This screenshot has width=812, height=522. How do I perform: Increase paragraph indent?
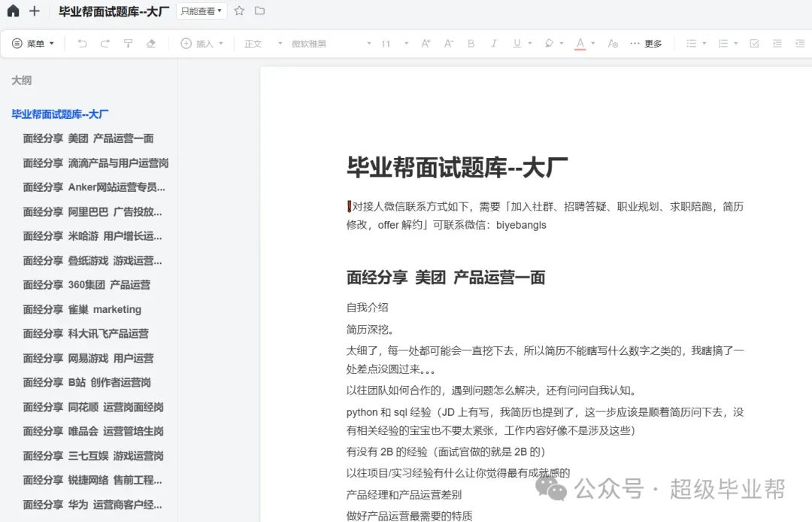pyautogui.click(x=800, y=44)
